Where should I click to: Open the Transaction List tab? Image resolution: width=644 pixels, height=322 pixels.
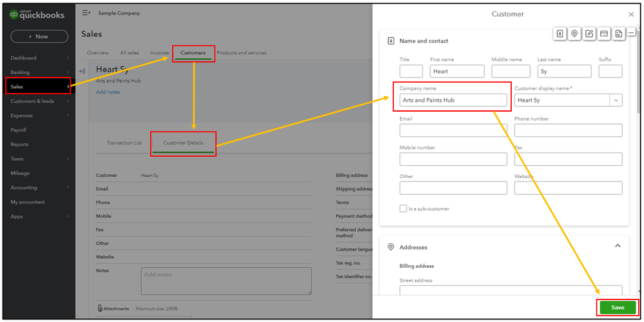(124, 143)
